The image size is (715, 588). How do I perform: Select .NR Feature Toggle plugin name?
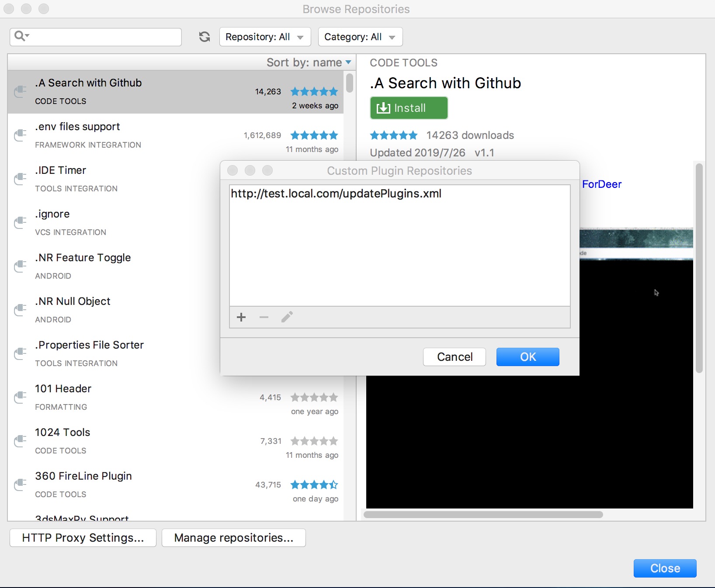pyautogui.click(x=83, y=258)
